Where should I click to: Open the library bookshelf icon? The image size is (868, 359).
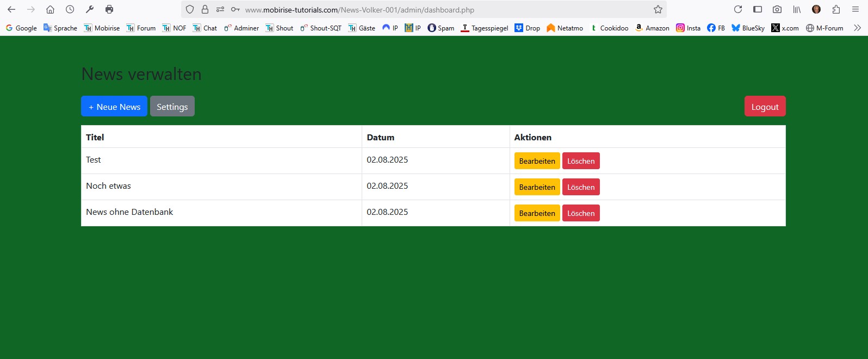pos(797,9)
